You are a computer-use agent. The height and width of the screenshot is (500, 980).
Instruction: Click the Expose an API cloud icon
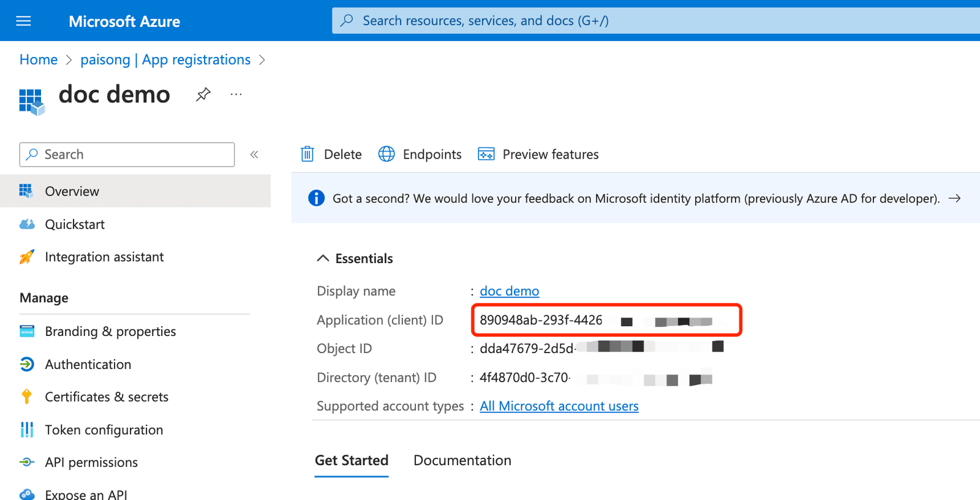[27, 494]
